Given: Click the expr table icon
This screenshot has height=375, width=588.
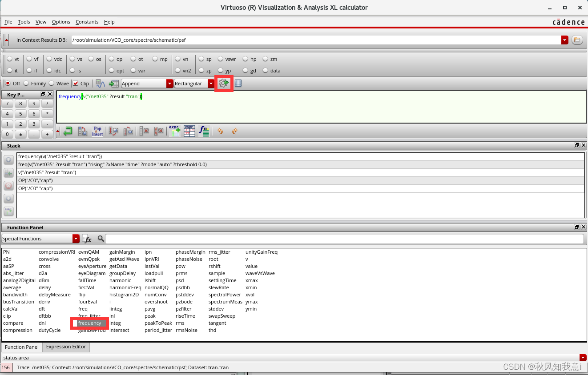Looking at the screenshot, I should (x=189, y=131).
